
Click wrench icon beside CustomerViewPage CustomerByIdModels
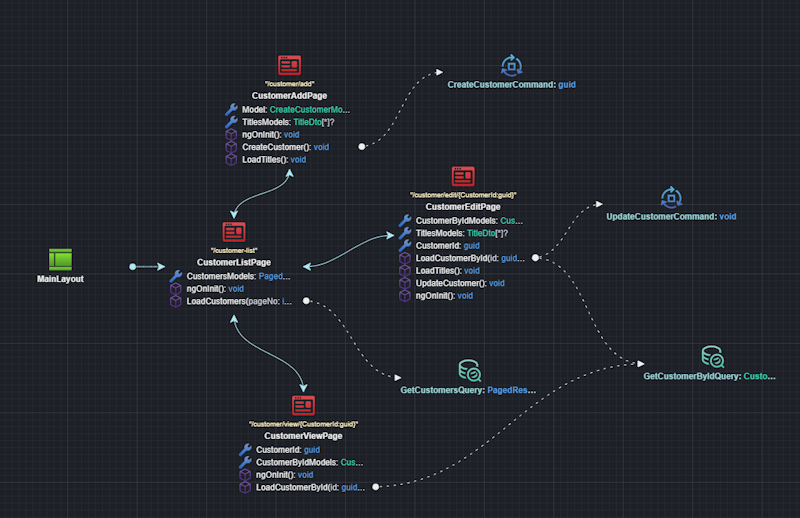click(245, 462)
